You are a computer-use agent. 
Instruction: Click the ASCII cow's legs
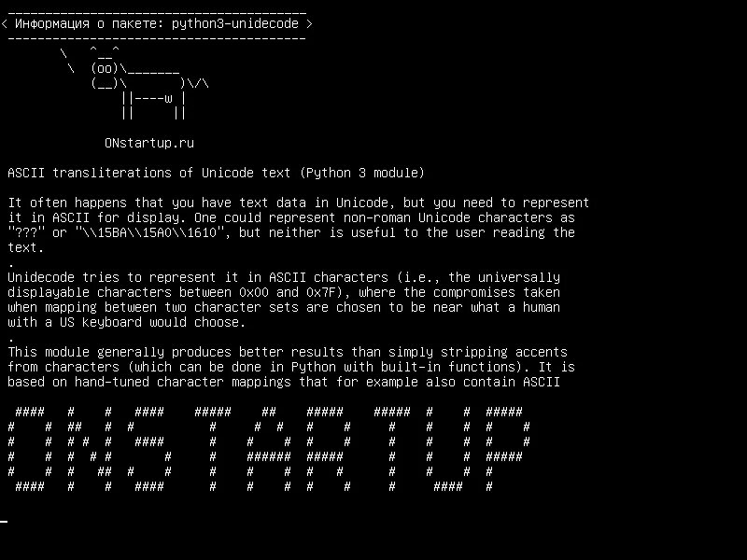153,105
